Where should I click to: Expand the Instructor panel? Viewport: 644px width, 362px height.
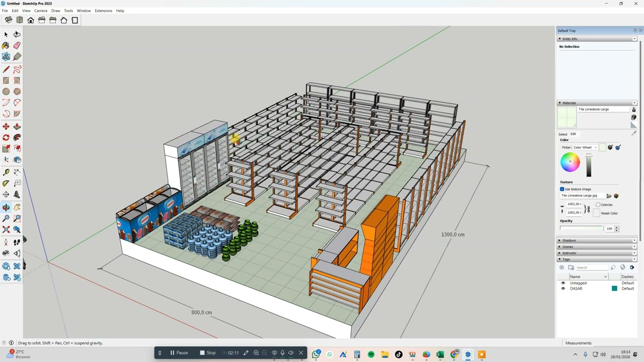point(559,253)
